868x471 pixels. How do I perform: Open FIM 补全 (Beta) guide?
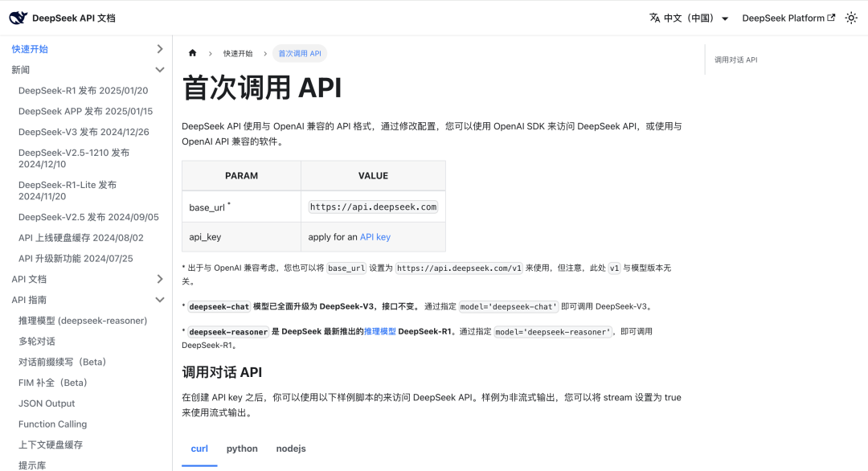52,383
